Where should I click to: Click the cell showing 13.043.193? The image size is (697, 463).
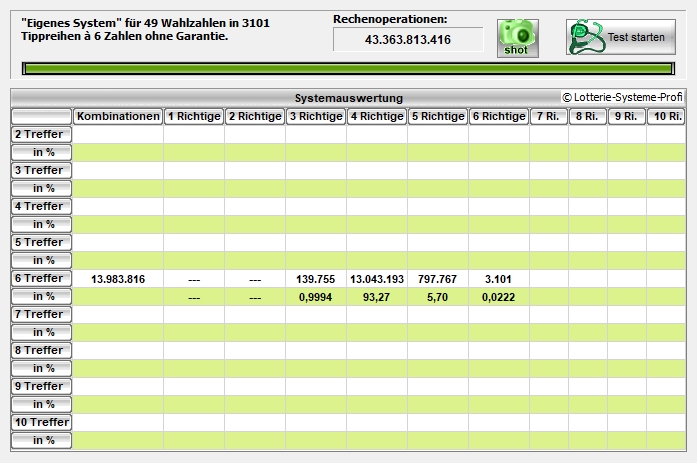(x=377, y=279)
